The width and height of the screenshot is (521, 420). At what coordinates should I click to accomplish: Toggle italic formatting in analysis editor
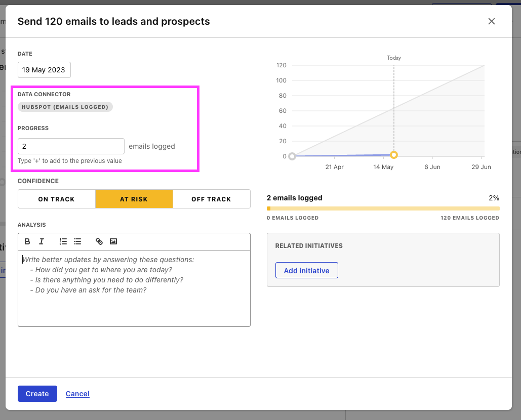[42, 242]
